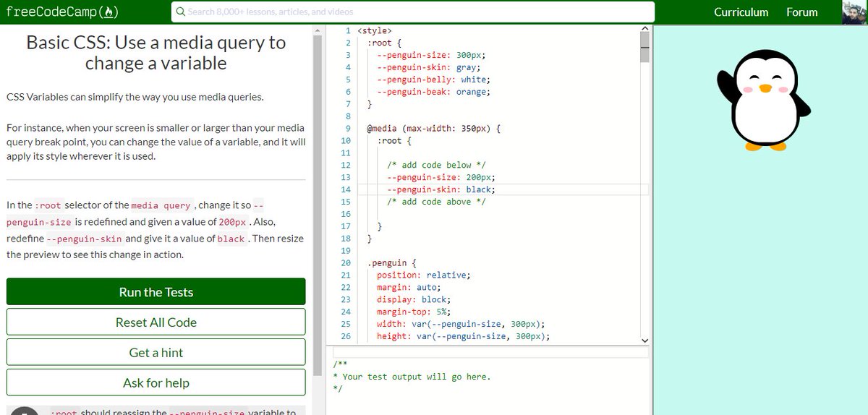
Task: Click the 'media query' inline code in instructions
Action: (x=161, y=205)
